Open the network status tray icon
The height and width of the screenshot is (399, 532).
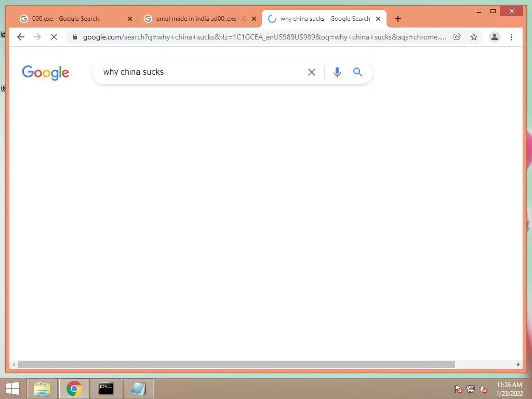click(471, 389)
